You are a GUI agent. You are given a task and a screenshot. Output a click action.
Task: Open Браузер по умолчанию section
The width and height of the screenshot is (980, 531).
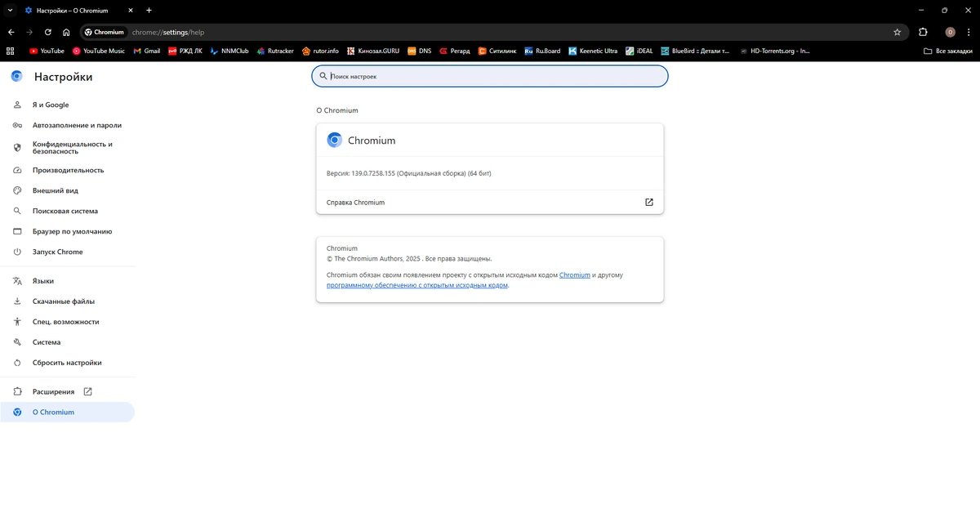coord(67,231)
